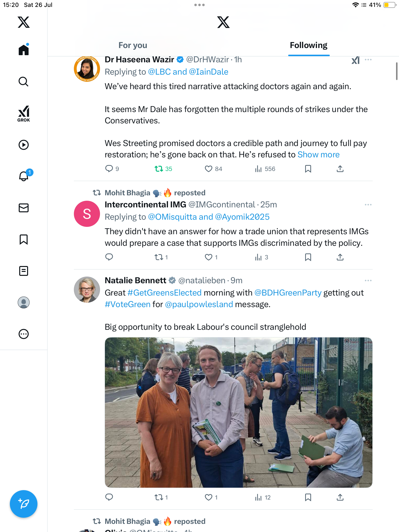Switch to the For you tab

pyautogui.click(x=133, y=45)
